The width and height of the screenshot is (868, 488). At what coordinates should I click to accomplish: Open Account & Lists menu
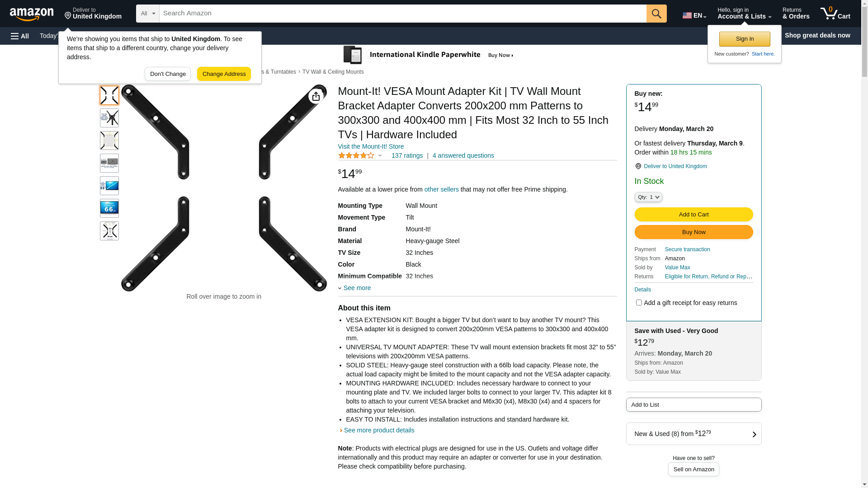[x=744, y=14]
